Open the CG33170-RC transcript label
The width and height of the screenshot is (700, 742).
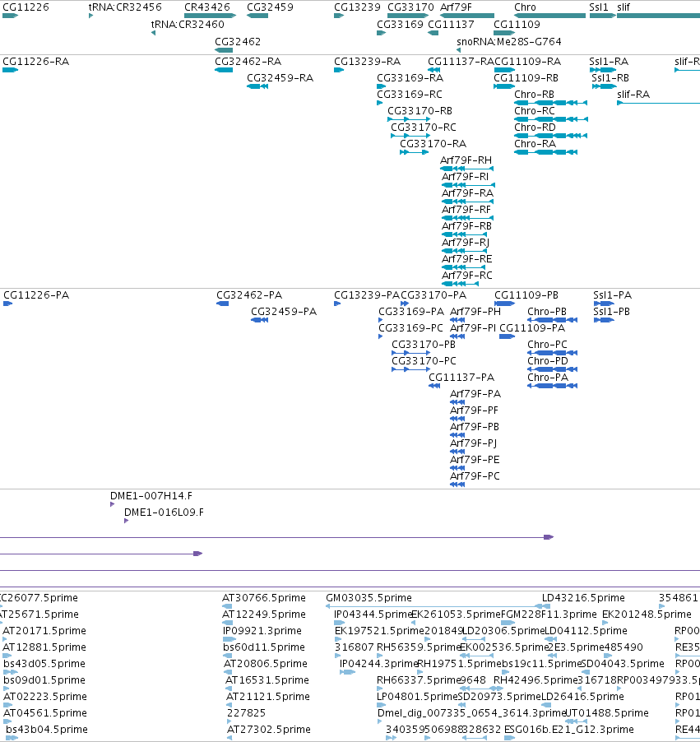[424, 128]
